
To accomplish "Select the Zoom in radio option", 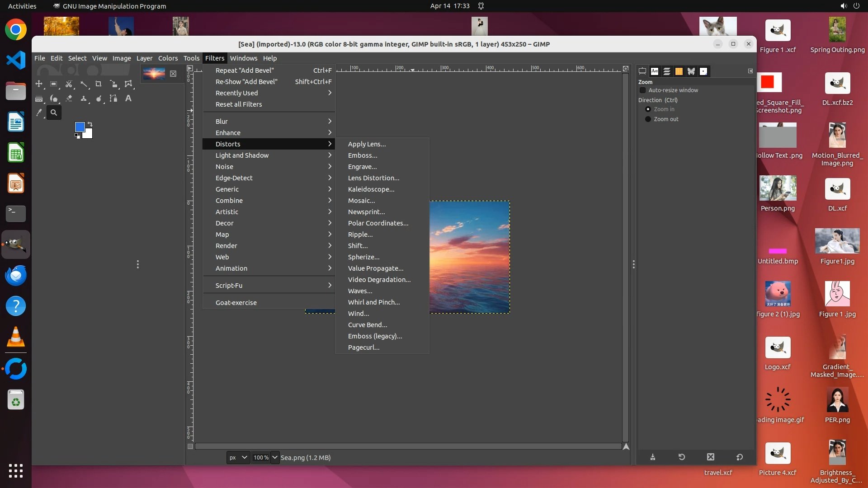I will [648, 109].
